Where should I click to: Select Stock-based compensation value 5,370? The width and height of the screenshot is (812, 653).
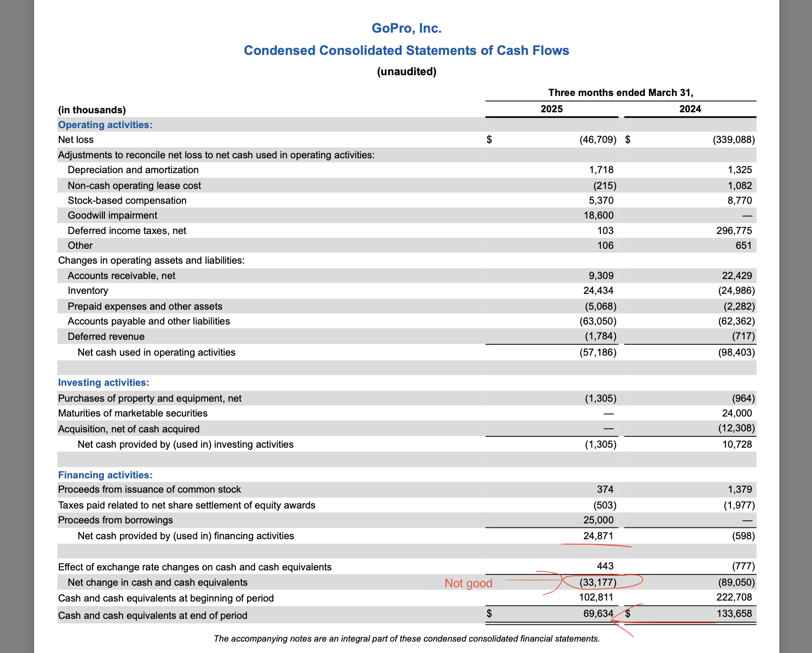(x=601, y=200)
